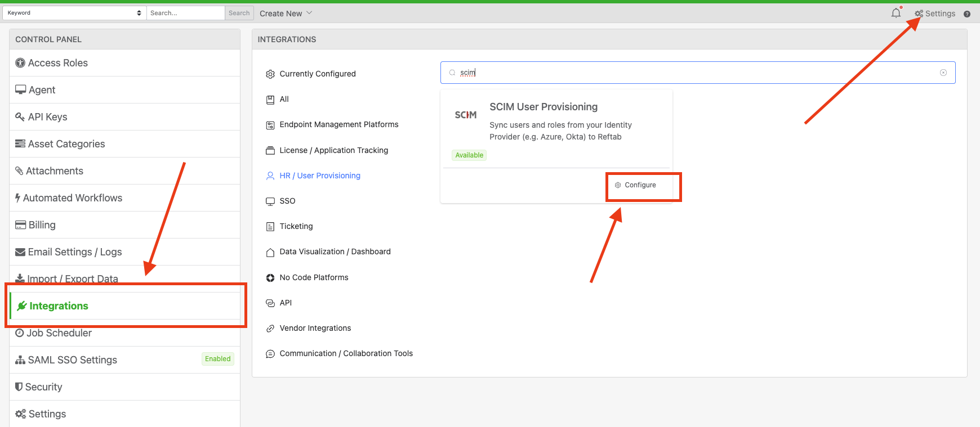The height and width of the screenshot is (427, 980).
Task: Click the Currently Configured gear icon
Action: (270, 74)
